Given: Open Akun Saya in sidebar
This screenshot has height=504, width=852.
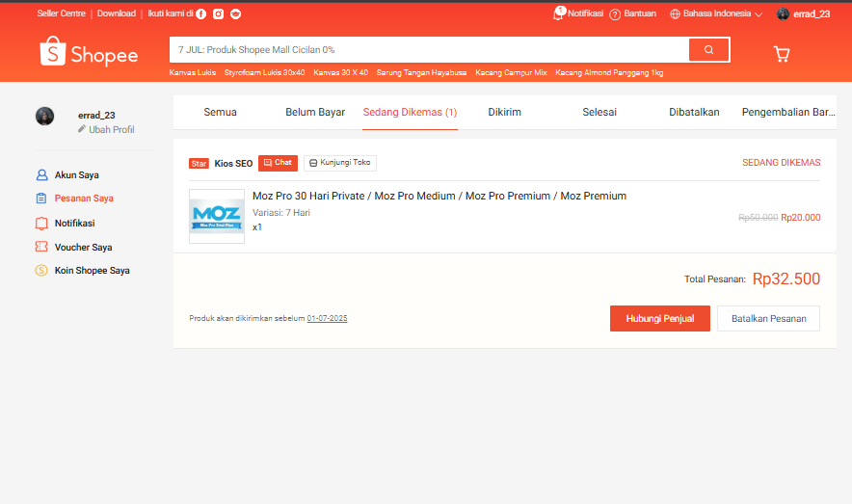Looking at the screenshot, I should 76,175.
